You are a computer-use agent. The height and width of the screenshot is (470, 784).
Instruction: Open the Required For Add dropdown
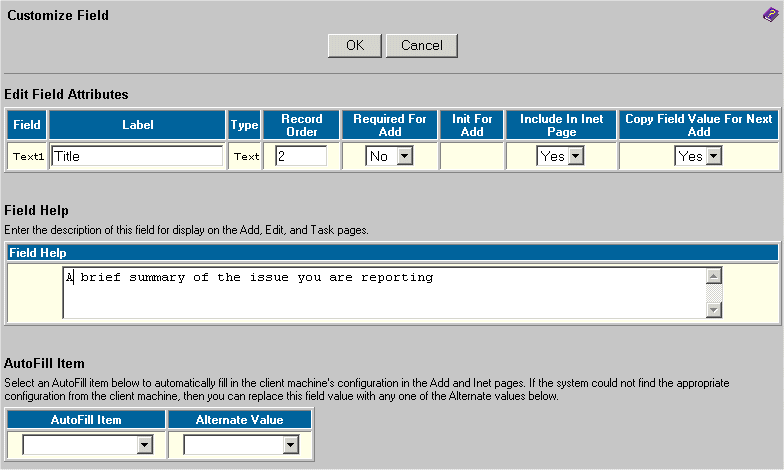[390, 156]
